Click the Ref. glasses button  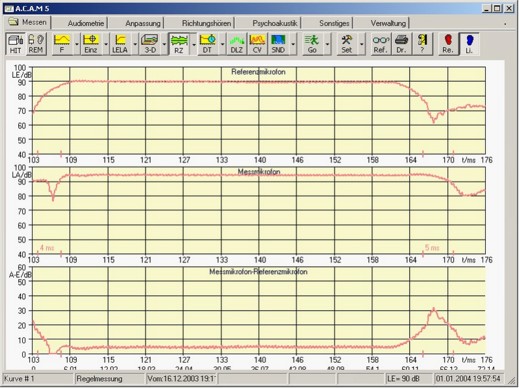click(x=381, y=44)
